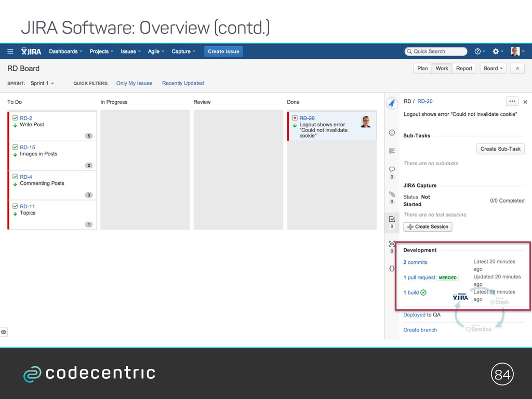Open the attachments paperclip icon
The image size is (532, 399).
coord(392,194)
